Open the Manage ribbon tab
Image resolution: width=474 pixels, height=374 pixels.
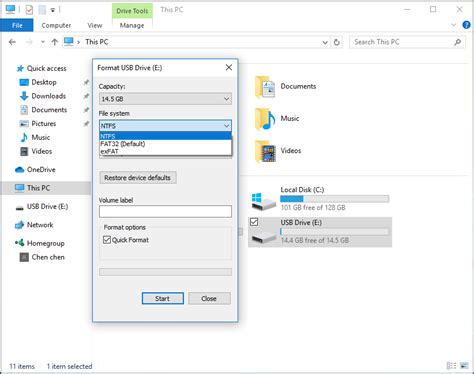(x=132, y=25)
